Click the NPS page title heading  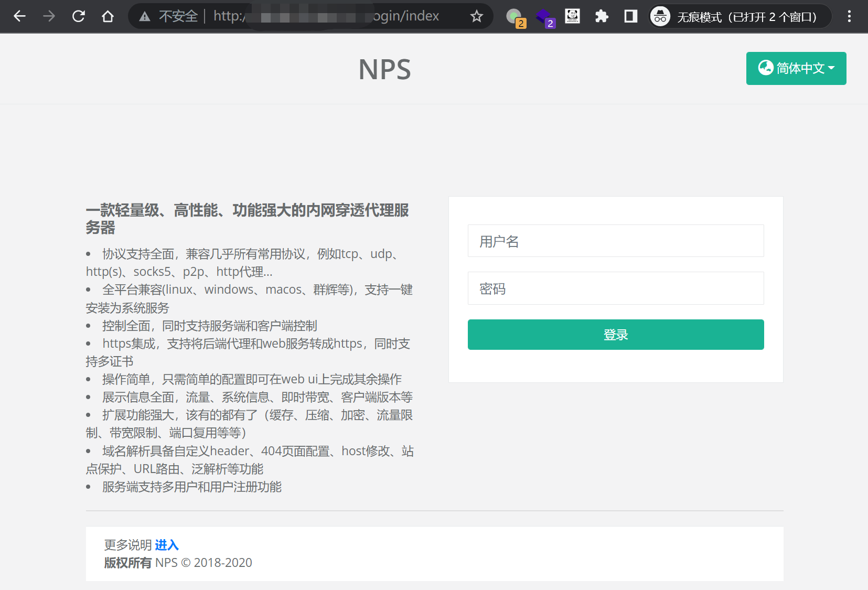[384, 69]
